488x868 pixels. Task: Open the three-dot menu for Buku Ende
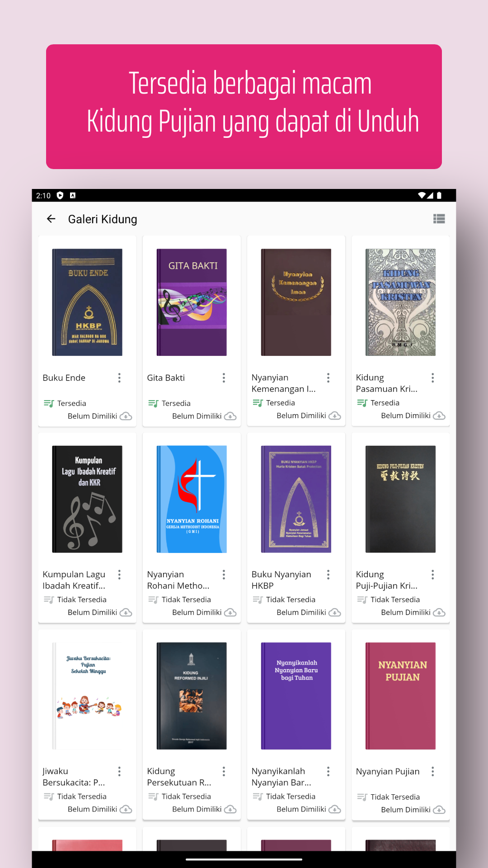click(x=119, y=378)
